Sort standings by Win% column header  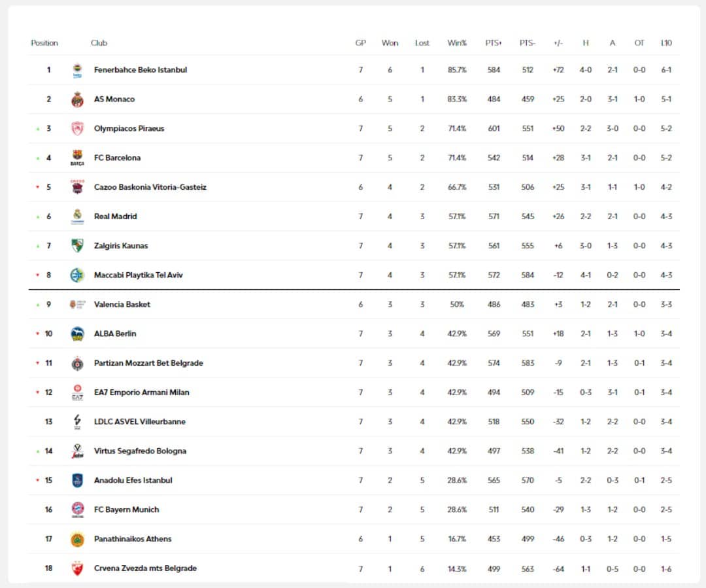457,43
